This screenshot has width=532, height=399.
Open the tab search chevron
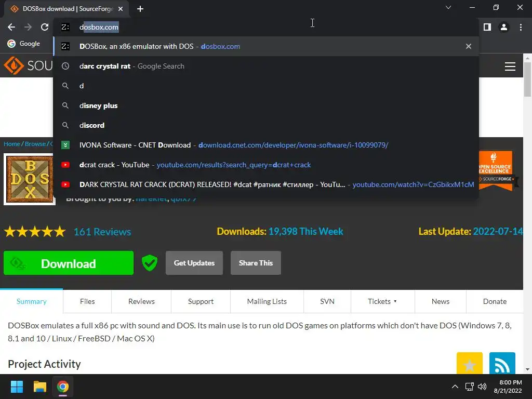coord(448,7)
